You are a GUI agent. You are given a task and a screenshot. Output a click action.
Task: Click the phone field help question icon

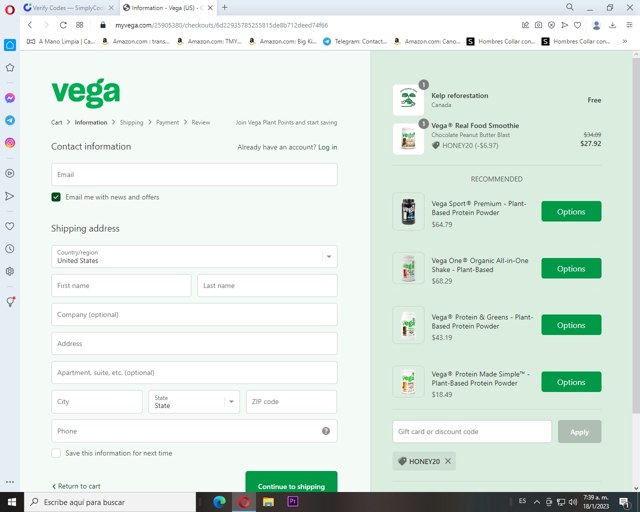click(326, 431)
